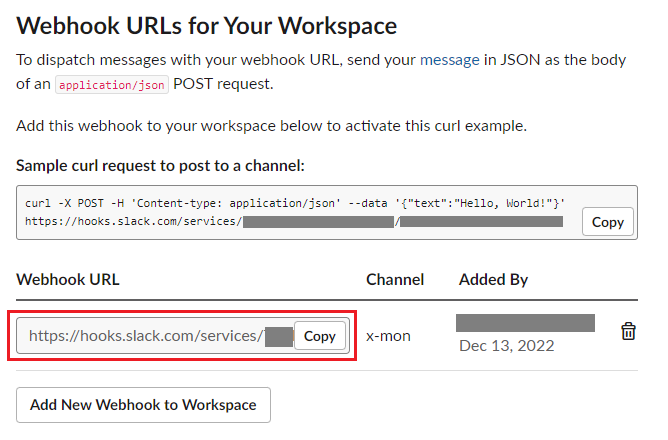
Task: Click the Webhook URLs for Your Workspace heading
Action: [x=207, y=25]
